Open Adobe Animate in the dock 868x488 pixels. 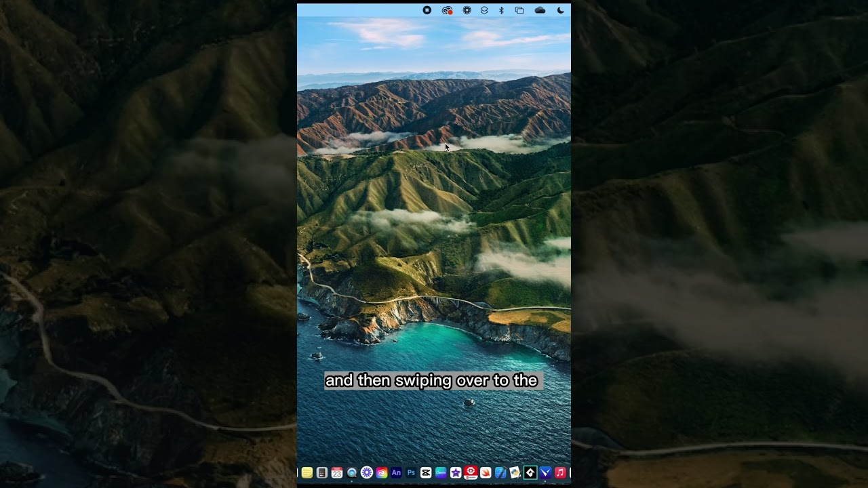tap(396, 472)
